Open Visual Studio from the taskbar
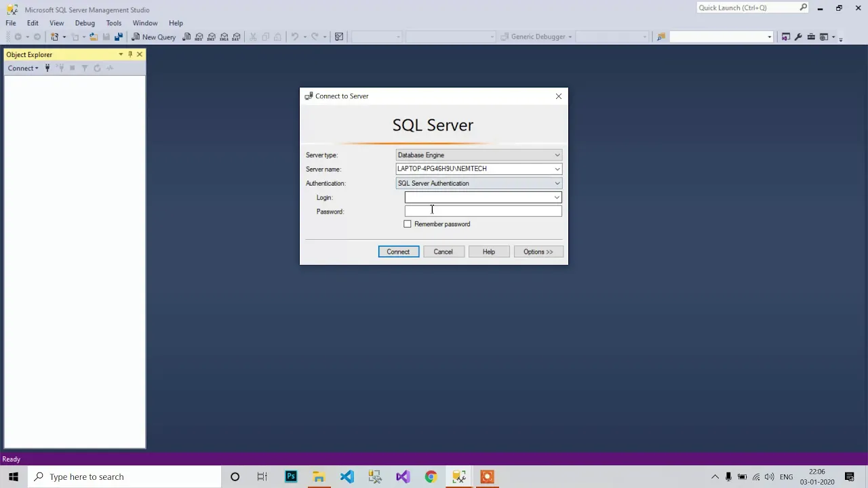 click(x=403, y=476)
